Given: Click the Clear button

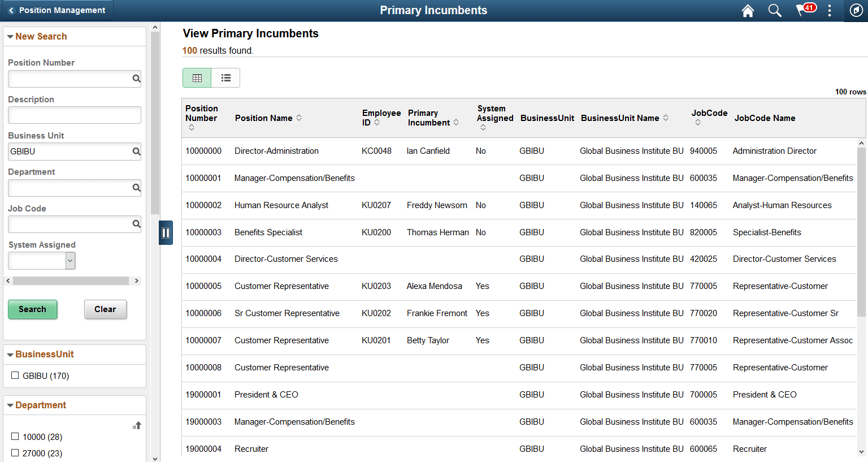Looking at the screenshot, I should coord(105,309).
